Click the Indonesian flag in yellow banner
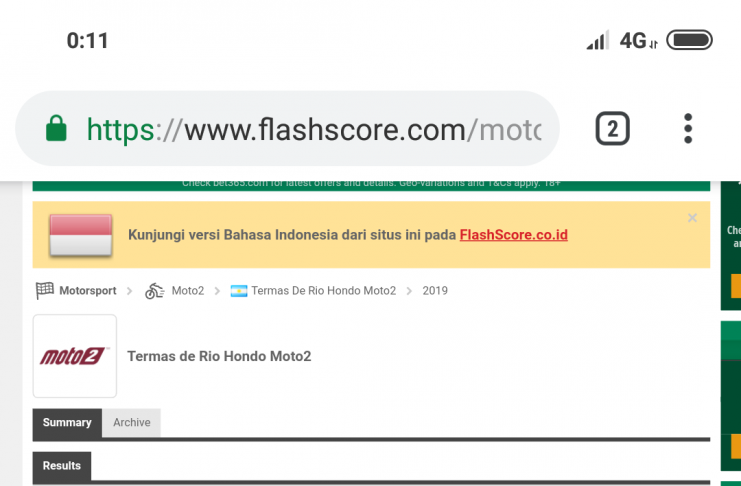 pyautogui.click(x=80, y=235)
